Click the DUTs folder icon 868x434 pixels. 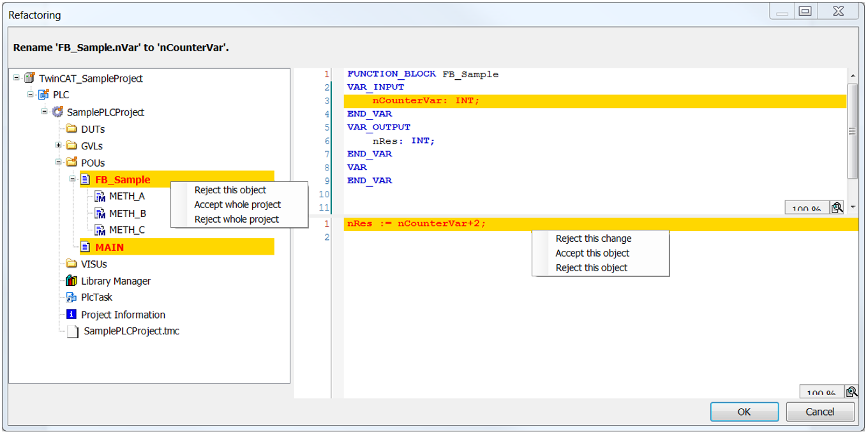pos(71,129)
